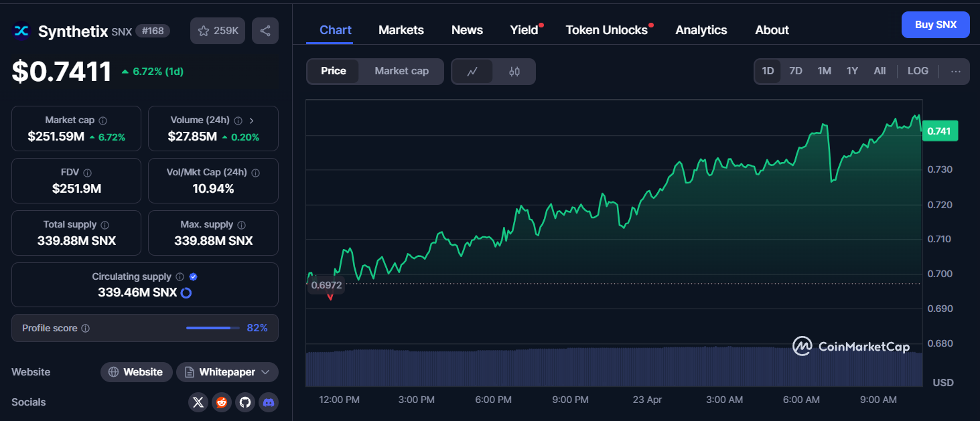Viewport: 980px width, 421px height.
Task: Add Synthetix to watchlist with star button
Action: pos(218,31)
